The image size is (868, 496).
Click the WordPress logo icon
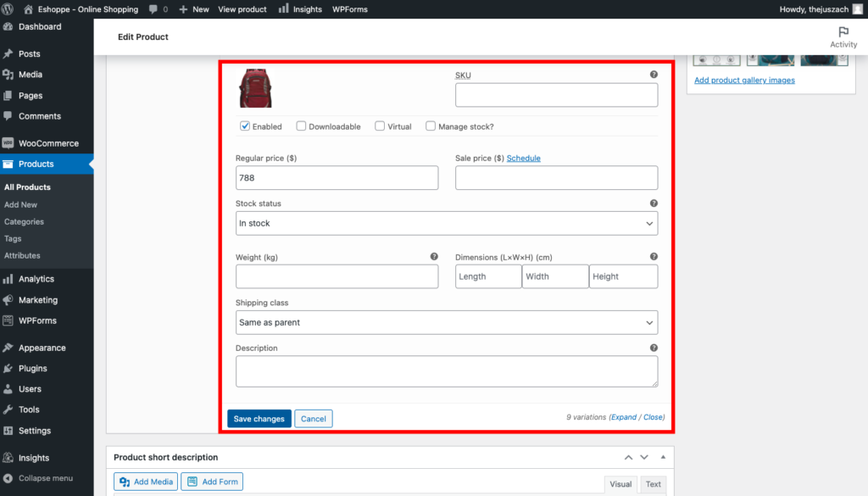click(10, 9)
